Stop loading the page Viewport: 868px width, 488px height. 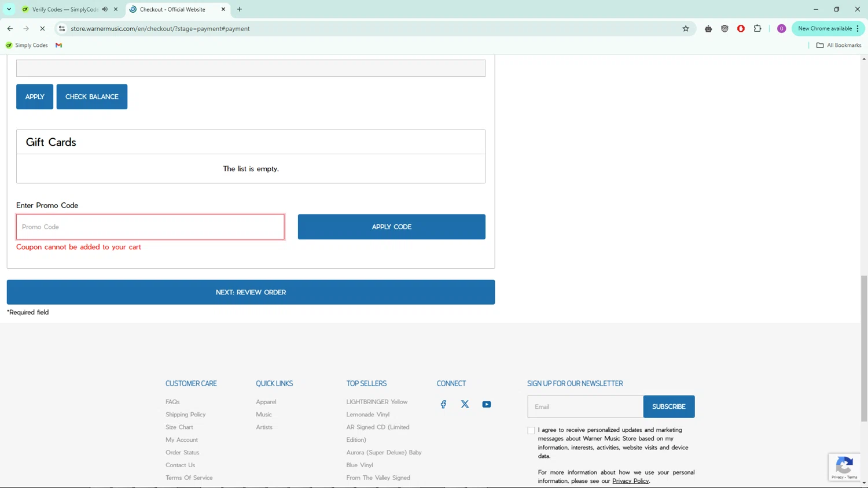click(x=42, y=28)
